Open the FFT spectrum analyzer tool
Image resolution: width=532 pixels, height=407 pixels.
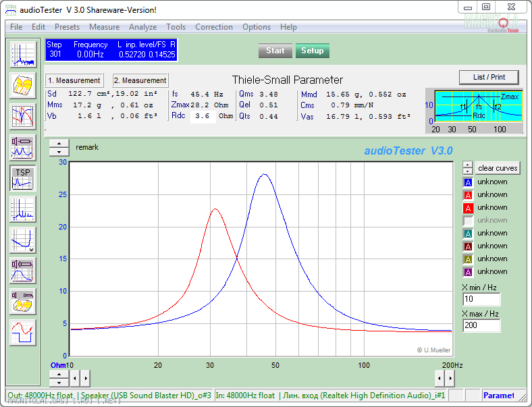point(23,54)
